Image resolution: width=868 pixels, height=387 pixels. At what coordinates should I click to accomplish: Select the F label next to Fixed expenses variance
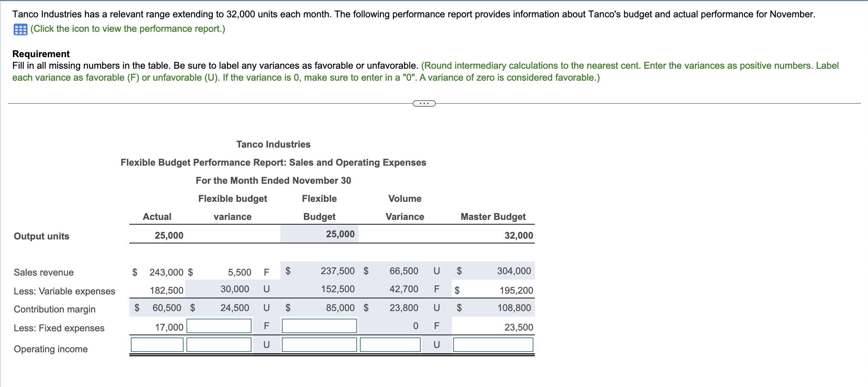click(266, 326)
